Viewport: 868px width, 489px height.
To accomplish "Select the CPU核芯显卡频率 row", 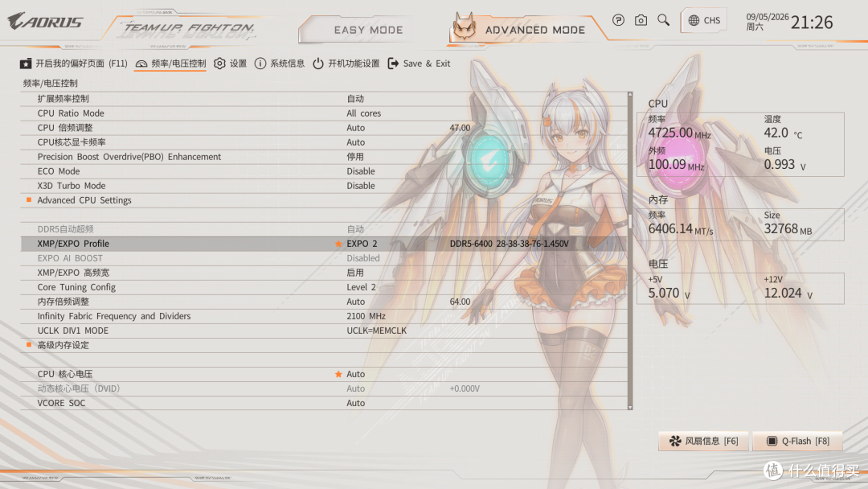I will pyautogui.click(x=324, y=142).
